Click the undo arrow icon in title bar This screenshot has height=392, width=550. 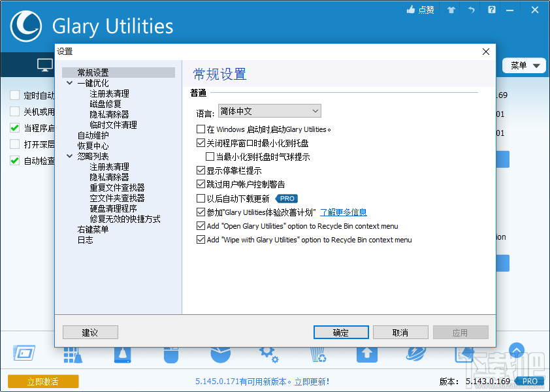point(471,10)
